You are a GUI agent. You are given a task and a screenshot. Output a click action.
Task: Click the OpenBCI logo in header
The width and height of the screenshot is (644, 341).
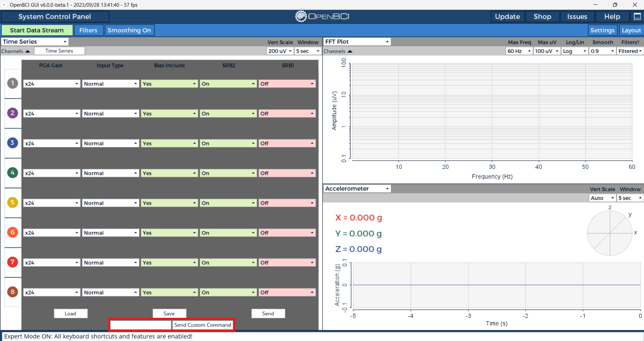322,16
